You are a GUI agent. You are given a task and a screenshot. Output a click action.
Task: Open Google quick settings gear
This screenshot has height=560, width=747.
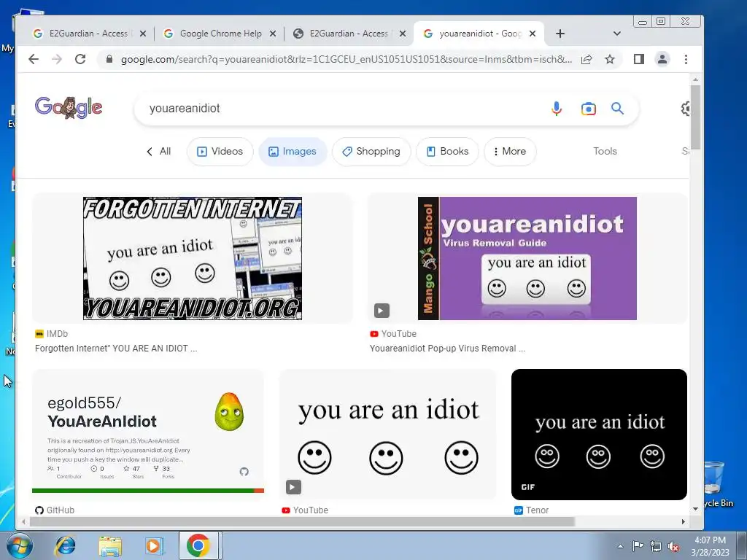(x=685, y=109)
